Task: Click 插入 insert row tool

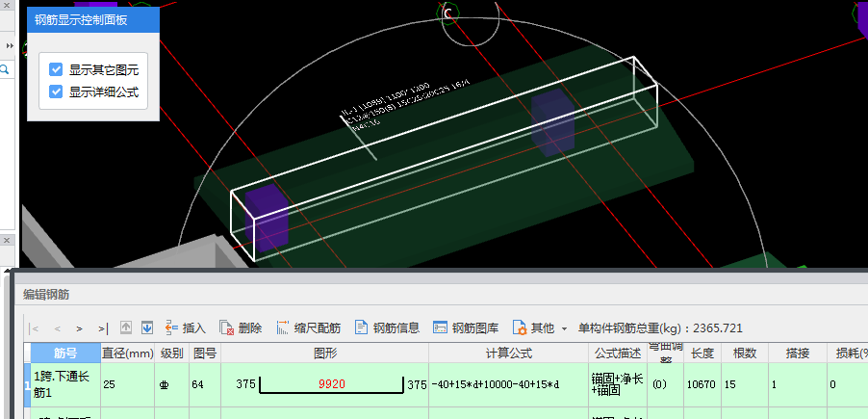Action: click(186, 328)
